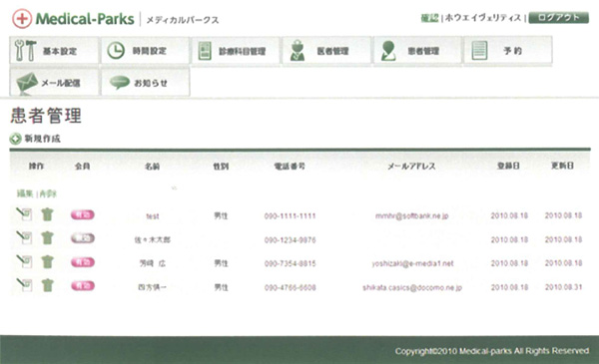The image size is (599, 364).
Task: Click the 確認 link in header
Action: (429, 18)
